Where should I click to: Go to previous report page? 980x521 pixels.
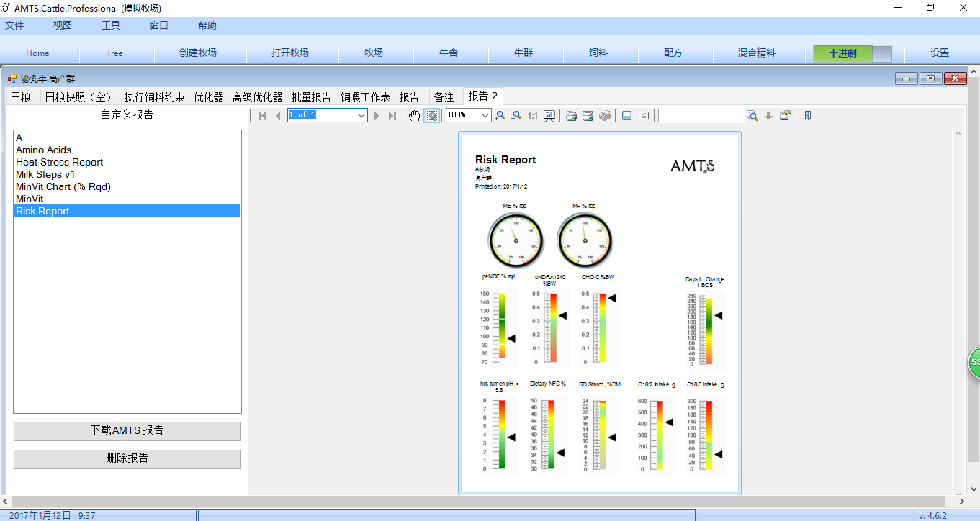tap(277, 115)
